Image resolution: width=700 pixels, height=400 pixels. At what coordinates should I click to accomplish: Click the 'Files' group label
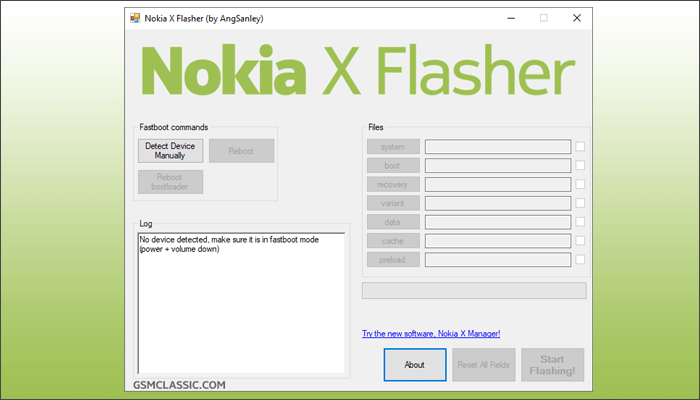[x=375, y=127]
